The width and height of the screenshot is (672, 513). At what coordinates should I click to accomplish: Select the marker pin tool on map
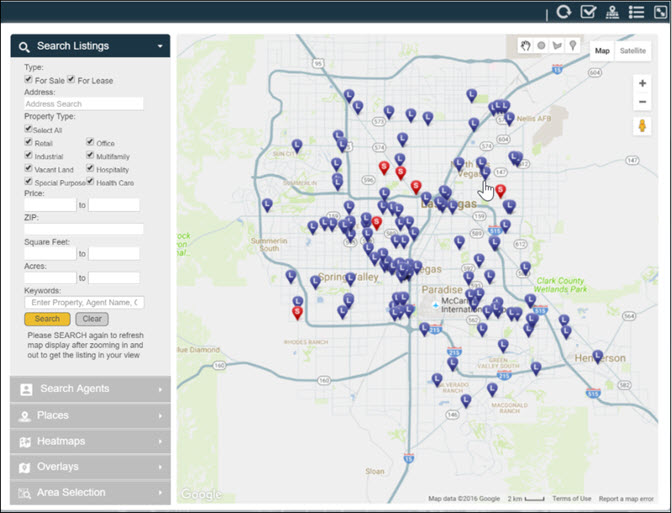pyautogui.click(x=573, y=46)
